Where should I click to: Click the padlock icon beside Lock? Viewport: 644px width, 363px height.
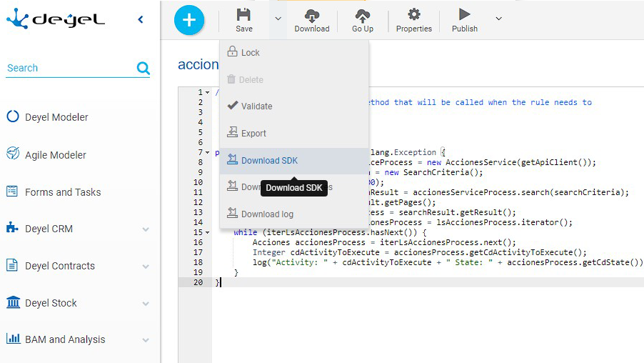pos(233,51)
